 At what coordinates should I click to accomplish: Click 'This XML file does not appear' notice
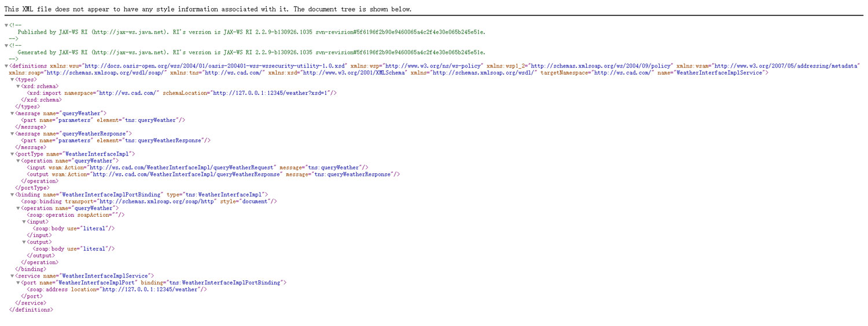click(208, 9)
